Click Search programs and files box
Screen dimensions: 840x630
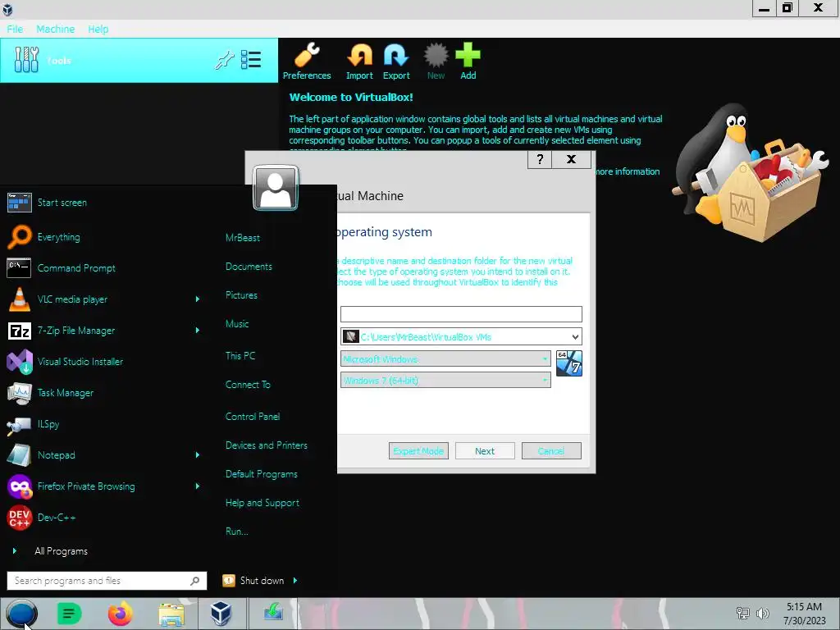tap(107, 581)
